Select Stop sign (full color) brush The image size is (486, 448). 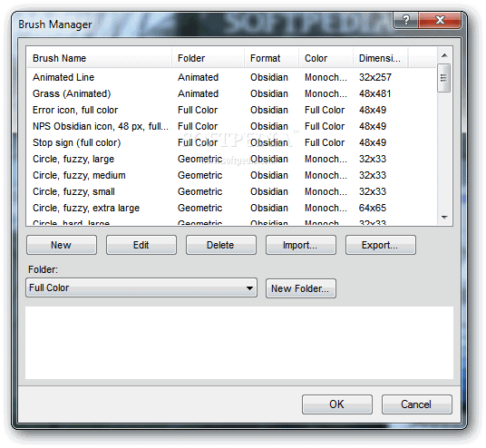pyautogui.click(x=76, y=142)
